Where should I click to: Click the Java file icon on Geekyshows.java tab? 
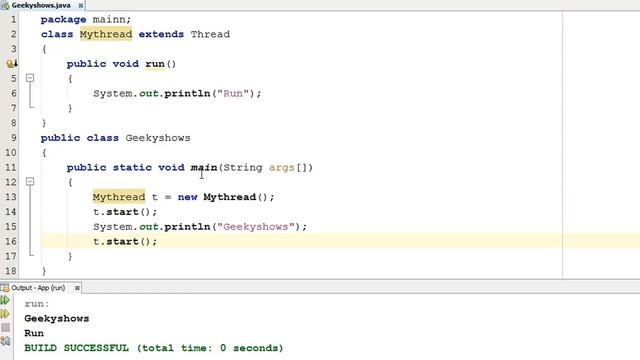tap(5, 5)
